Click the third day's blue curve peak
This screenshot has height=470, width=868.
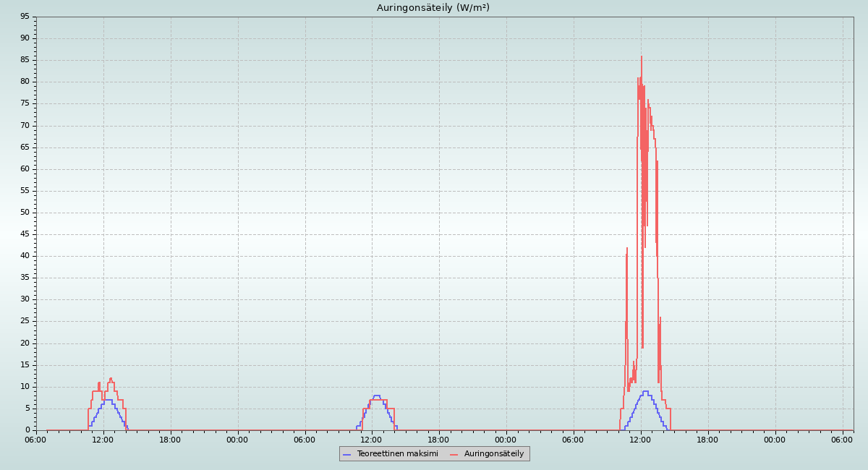click(645, 391)
